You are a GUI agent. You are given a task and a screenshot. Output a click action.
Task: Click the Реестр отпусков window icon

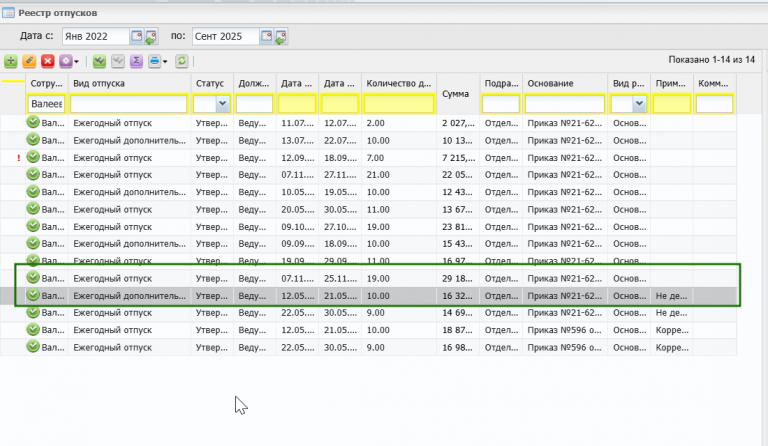pos(8,13)
